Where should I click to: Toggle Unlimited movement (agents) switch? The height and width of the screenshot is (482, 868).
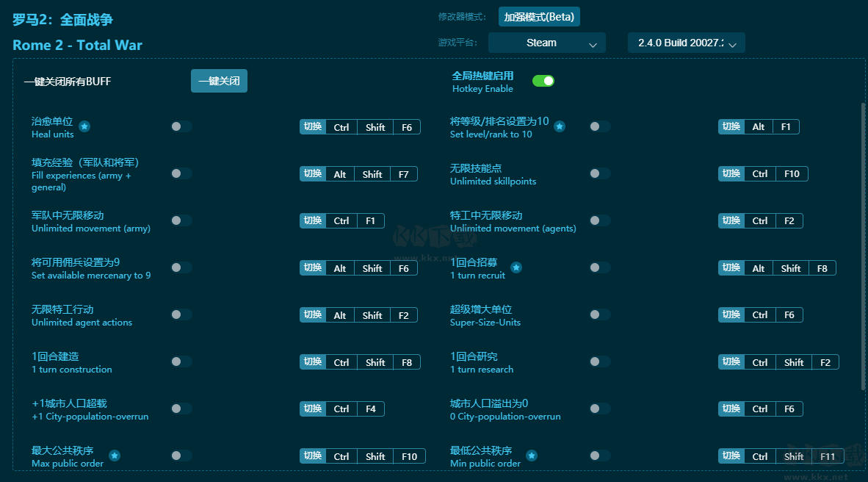coord(599,220)
